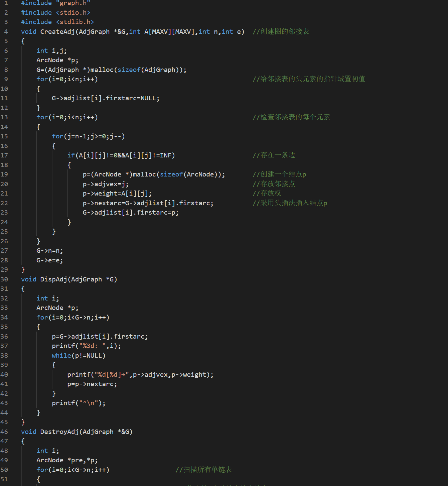Click the malloc(sizeof(AdjGraph)) statement
Image resolution: width=448 pixels, height=486 pixels.
pyautogui.click(x=111, y=70)
